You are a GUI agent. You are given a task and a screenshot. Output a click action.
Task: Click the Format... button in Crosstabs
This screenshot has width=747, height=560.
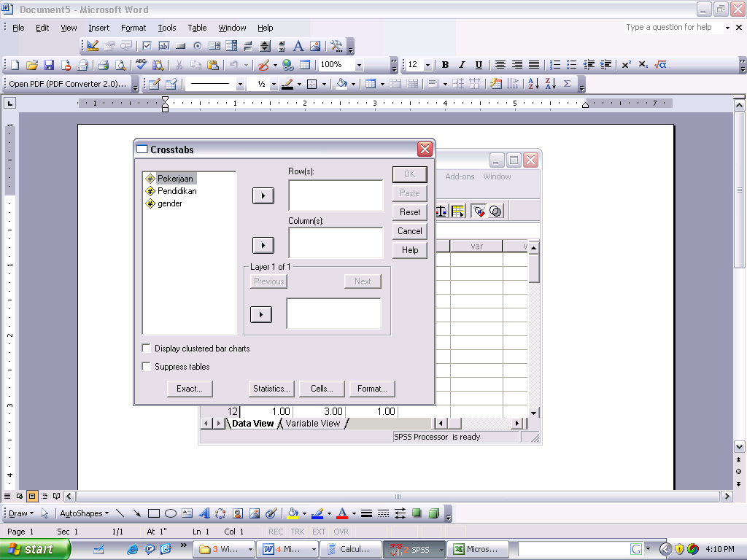(x=372, y=389)
